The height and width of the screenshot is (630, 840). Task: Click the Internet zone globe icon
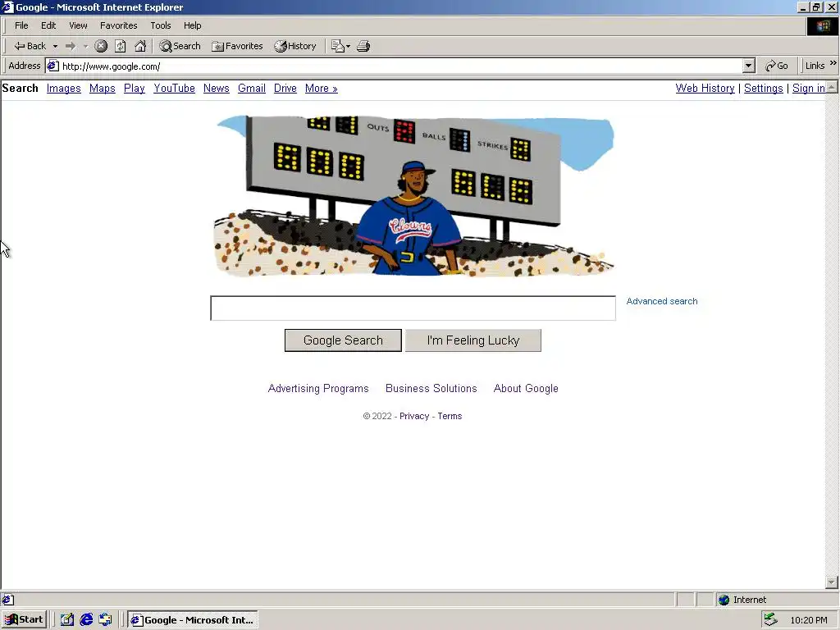(724, 600)
